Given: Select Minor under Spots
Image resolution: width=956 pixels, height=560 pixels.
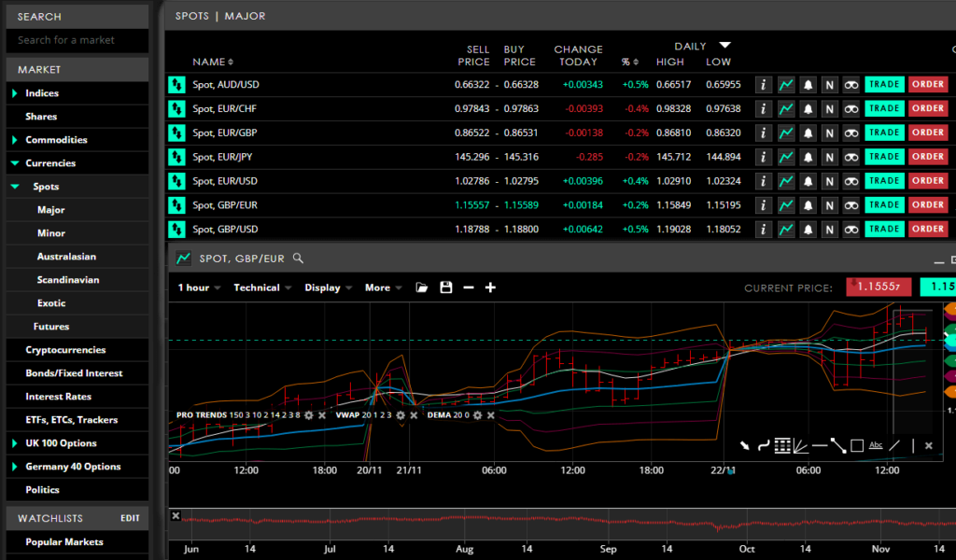Looking at the screenshot, I should pos(51,233).
